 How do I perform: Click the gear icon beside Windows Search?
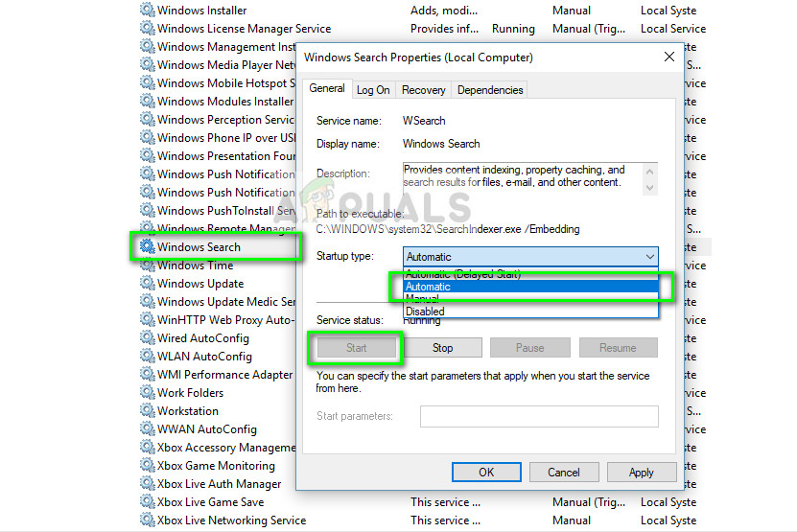[x=148, y=247]
